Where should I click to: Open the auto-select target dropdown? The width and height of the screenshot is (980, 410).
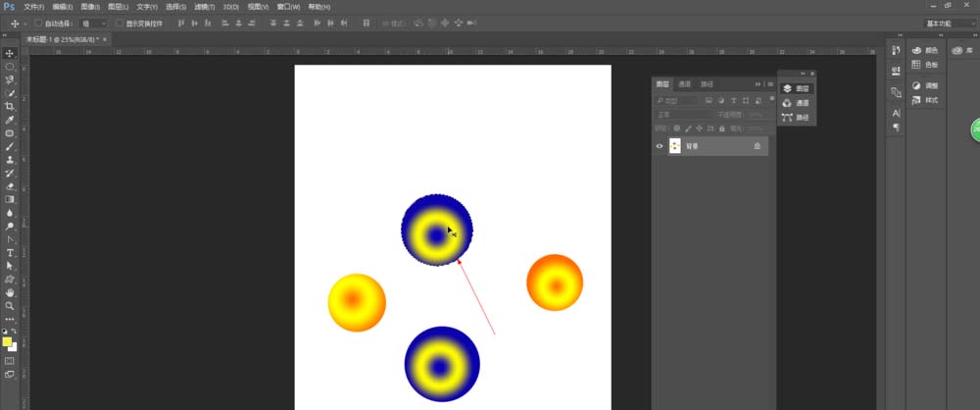94,23
